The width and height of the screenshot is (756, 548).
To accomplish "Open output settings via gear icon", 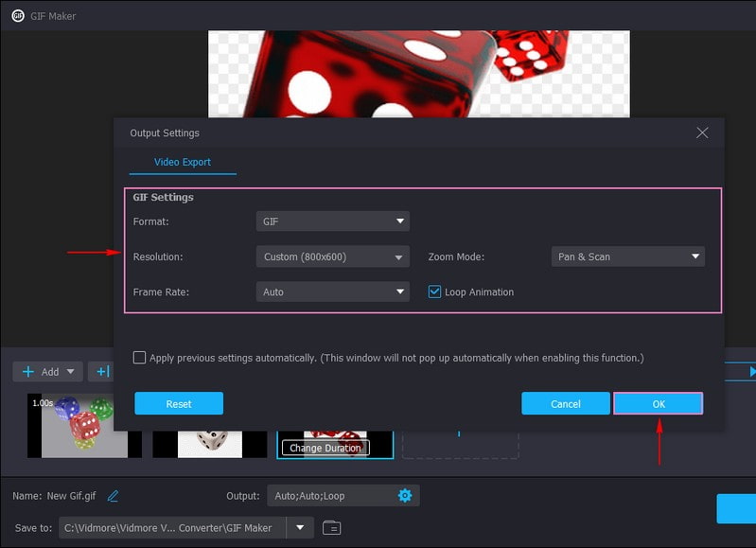I will tap(405, 496).
